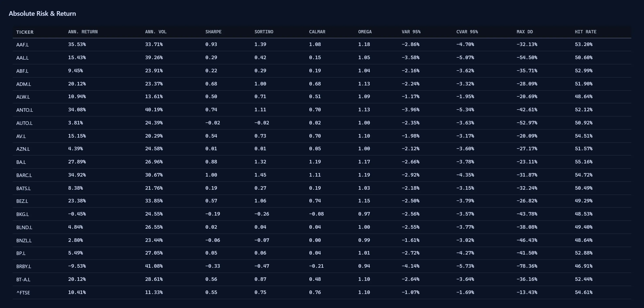Click the ANN. VOL column header

coord(156,32)
